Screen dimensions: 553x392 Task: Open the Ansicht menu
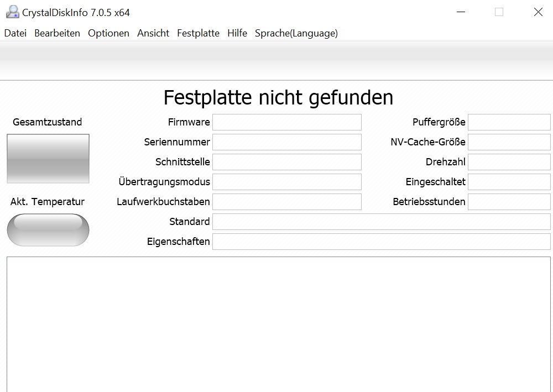pyautogui.click(x=153, y=33)
